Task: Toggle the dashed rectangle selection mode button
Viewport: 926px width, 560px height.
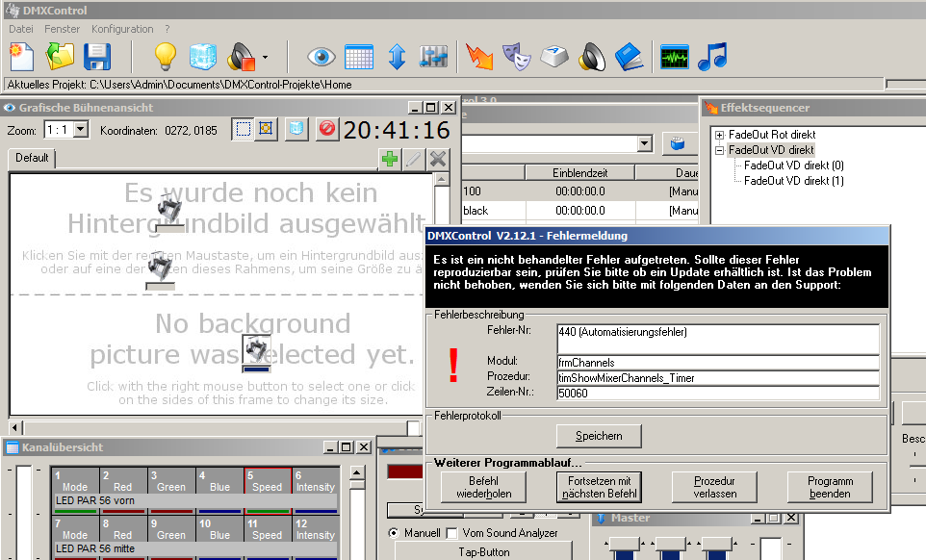Action: [x=244, y=129]
